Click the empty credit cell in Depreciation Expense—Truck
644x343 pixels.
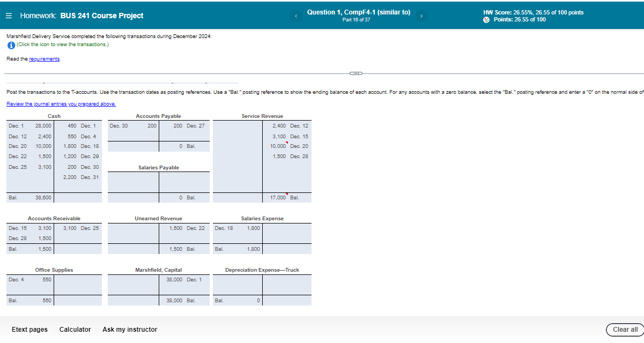[286, 285]
